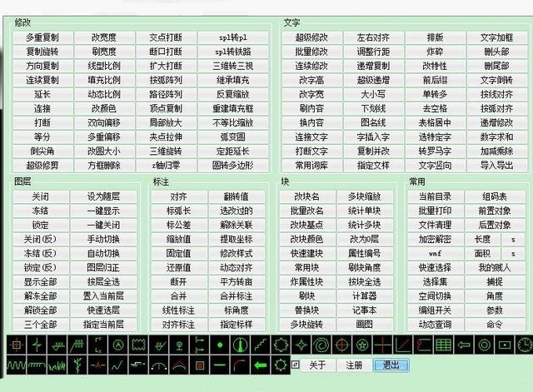Click the 指定当前层 button
The height and width of the screenshot is (392, 533).
(103, 325)
